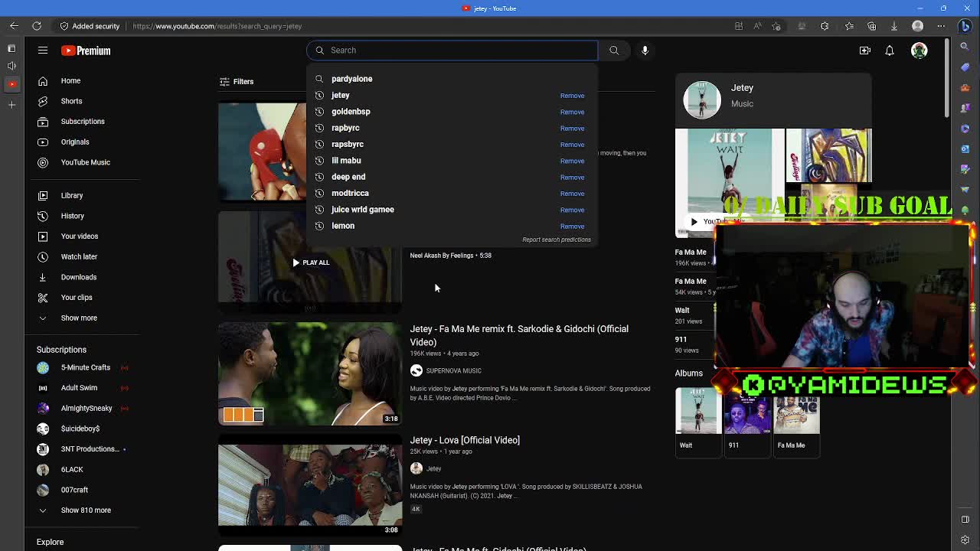Click into the Search input field
Viewport: 980px width, 551px height.
[x=459, y=51]
